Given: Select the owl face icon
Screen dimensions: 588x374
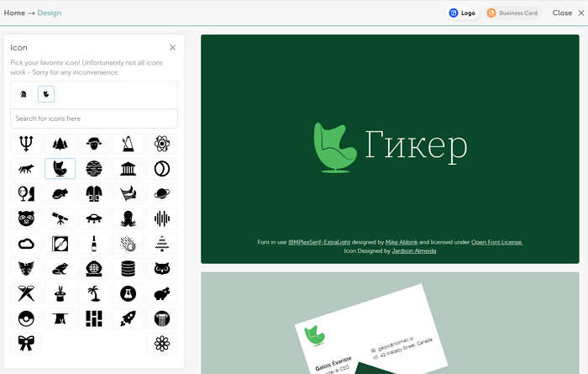Looking at the screenshot, I should [162, 269].
